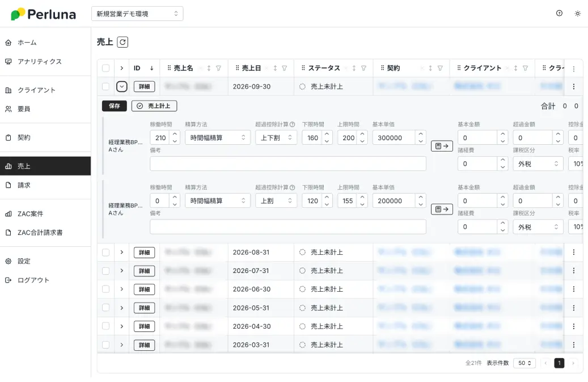This screenshot has width=588, height=382.
Task: Collapse the expanded 2026-09-30 row
Action: [x=121, y=87]
